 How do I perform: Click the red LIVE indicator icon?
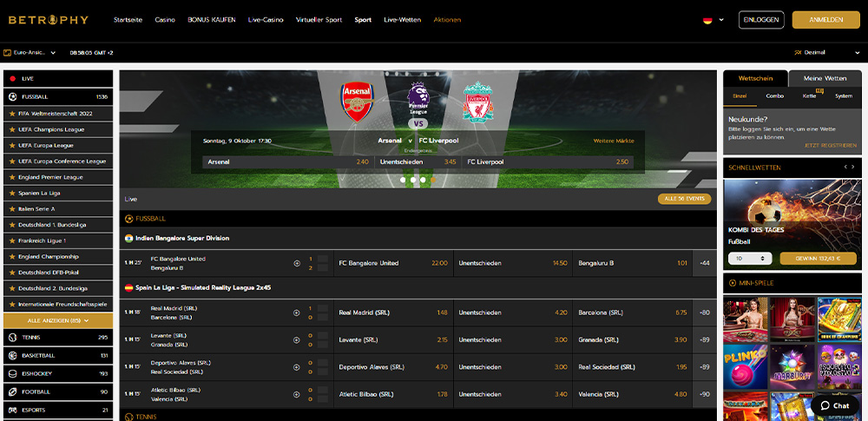12,79
